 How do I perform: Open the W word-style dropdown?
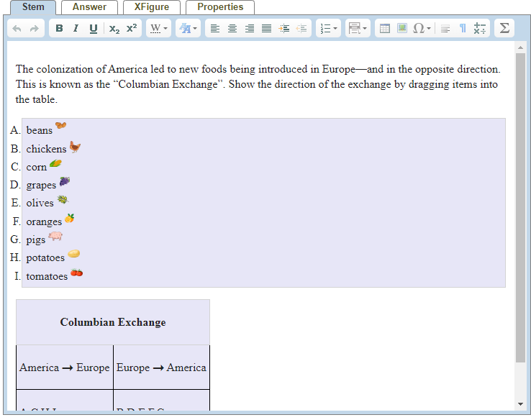158,29
